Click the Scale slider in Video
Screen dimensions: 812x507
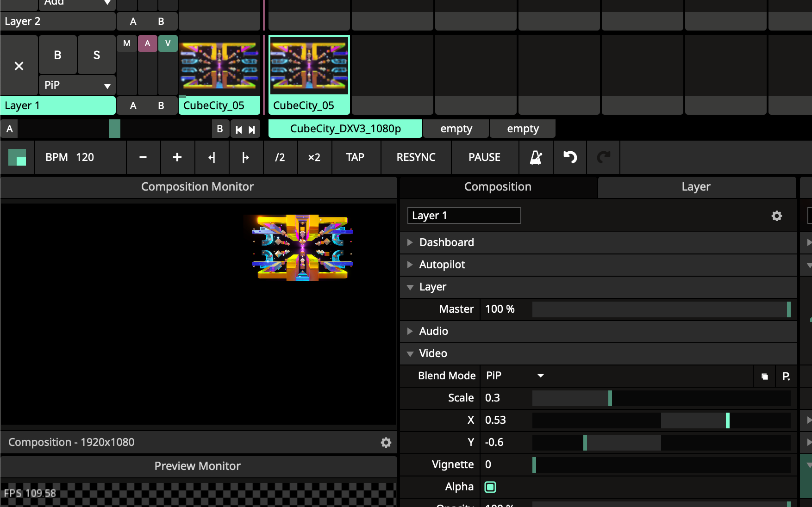point(661,398)
